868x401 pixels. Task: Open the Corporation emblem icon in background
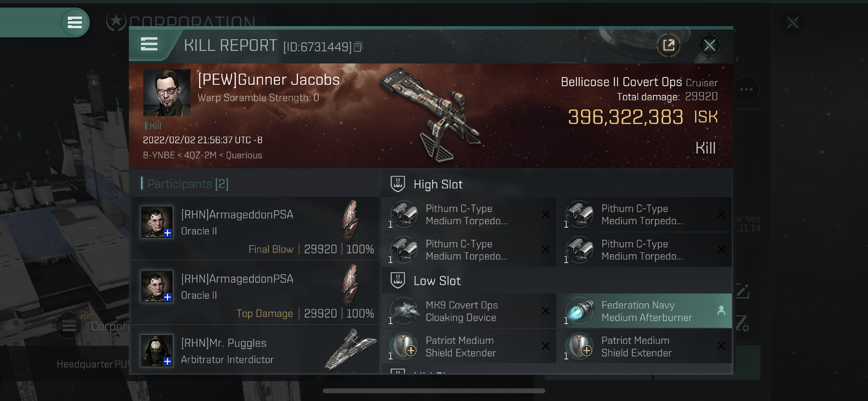click(116, 22)
